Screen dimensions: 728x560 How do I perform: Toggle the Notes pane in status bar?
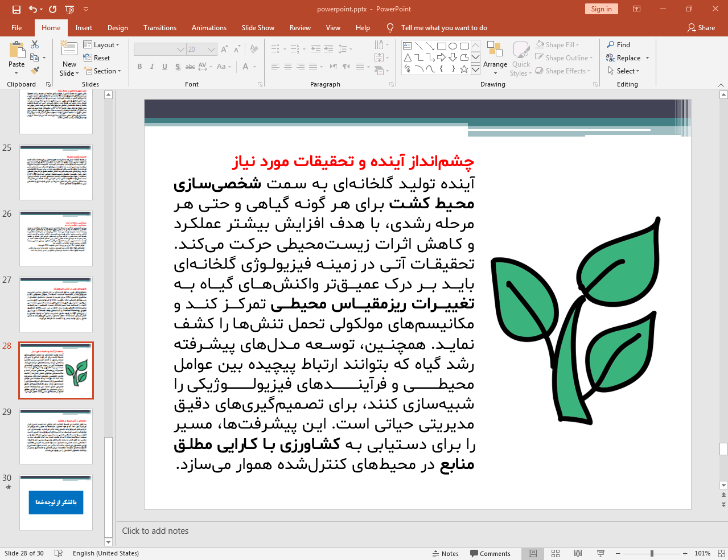(446, 553)
